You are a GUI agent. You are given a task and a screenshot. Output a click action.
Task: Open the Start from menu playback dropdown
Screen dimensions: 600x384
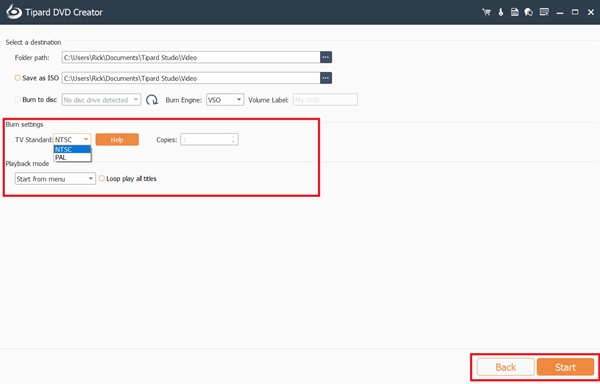point(55,179)
